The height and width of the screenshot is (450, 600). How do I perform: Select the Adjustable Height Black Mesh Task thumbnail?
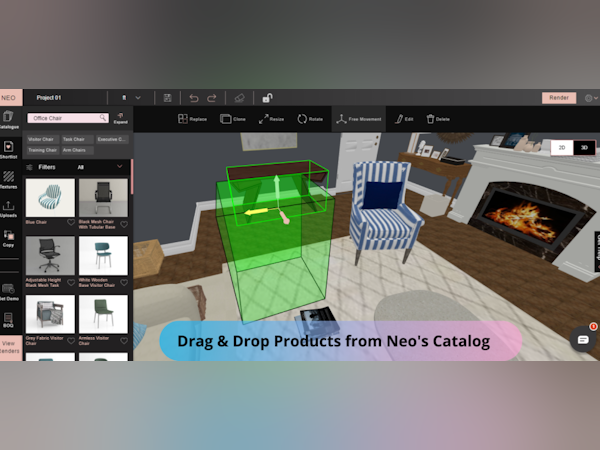[50, 256]
